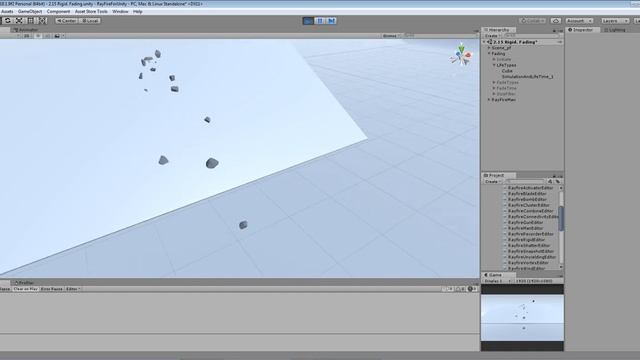Viewport: 640px width, 360px height.
Task: Open the Asset Store Tools menu
Action: point(91,11)
